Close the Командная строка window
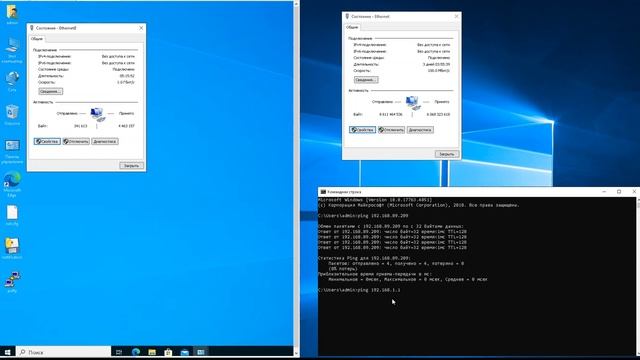640x360 pixels. click(x=633, y=191)
